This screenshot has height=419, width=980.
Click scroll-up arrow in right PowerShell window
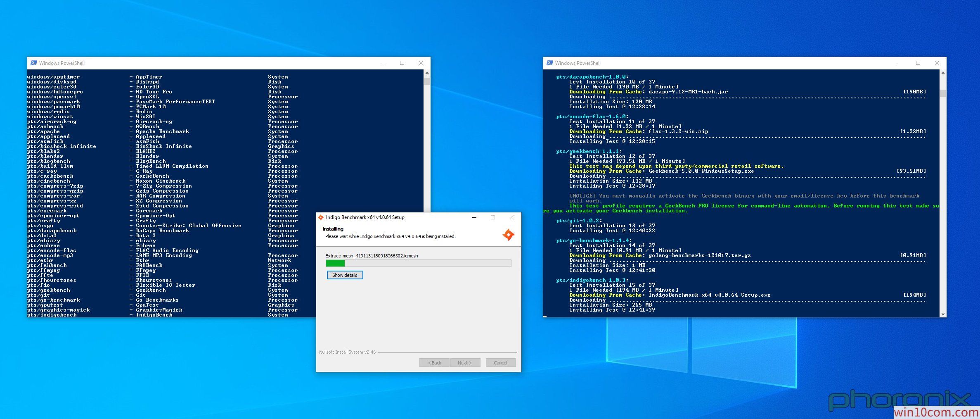[x=943, y=73]
